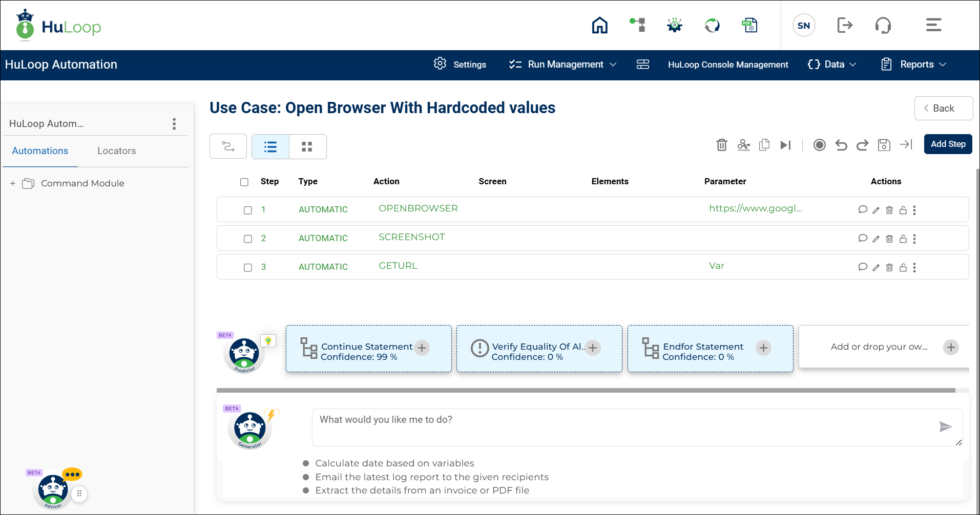Go back using the Back button
Screen dimensions: 980x515
(943, 108)
